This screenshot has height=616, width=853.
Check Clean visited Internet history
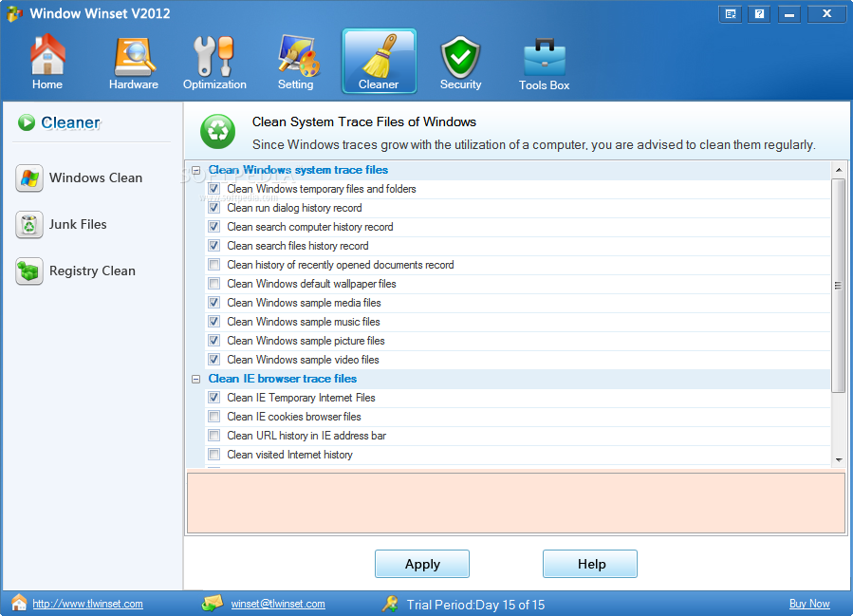214,455
